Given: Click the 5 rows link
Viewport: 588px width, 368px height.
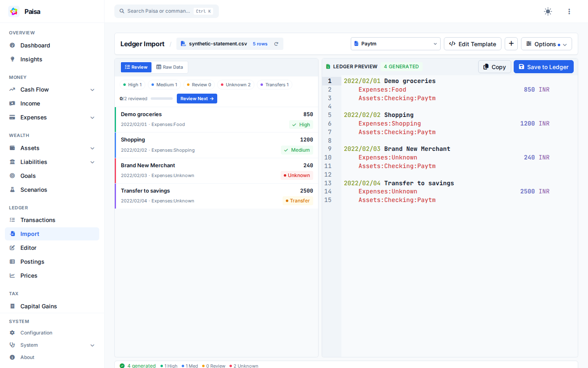Looking at the screenshot, I should tap(260, 44).
